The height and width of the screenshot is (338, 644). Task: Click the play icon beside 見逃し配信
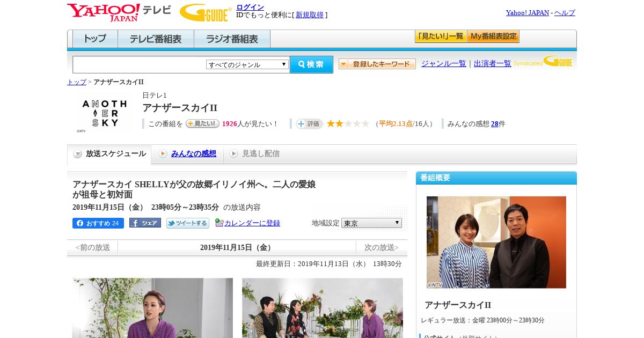tap(233, 154)
